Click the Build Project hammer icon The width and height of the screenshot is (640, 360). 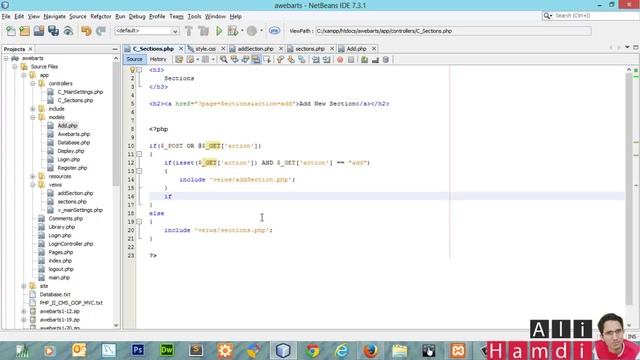tap(189, 31)
